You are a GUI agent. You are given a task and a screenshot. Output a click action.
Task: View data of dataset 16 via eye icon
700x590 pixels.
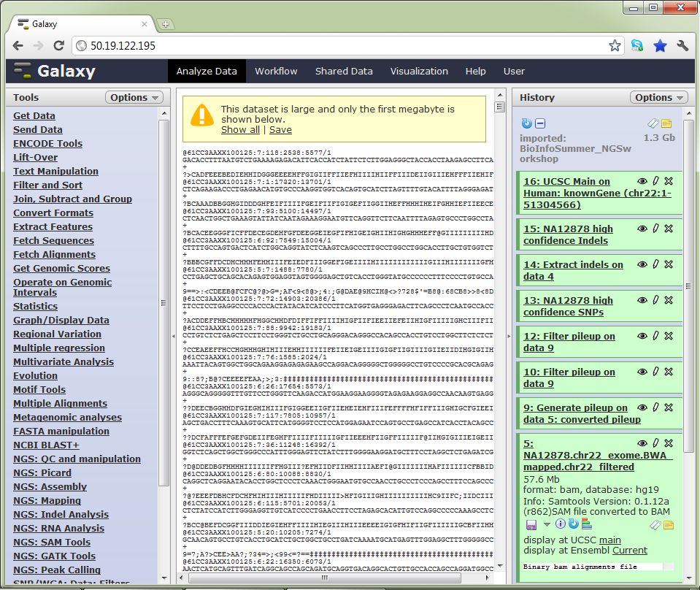point(642,181)
